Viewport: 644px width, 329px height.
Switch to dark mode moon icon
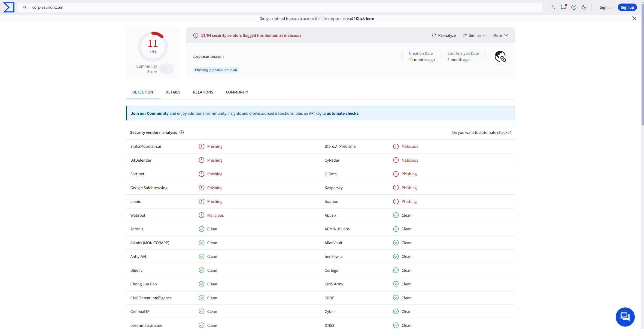click(584, 7)
